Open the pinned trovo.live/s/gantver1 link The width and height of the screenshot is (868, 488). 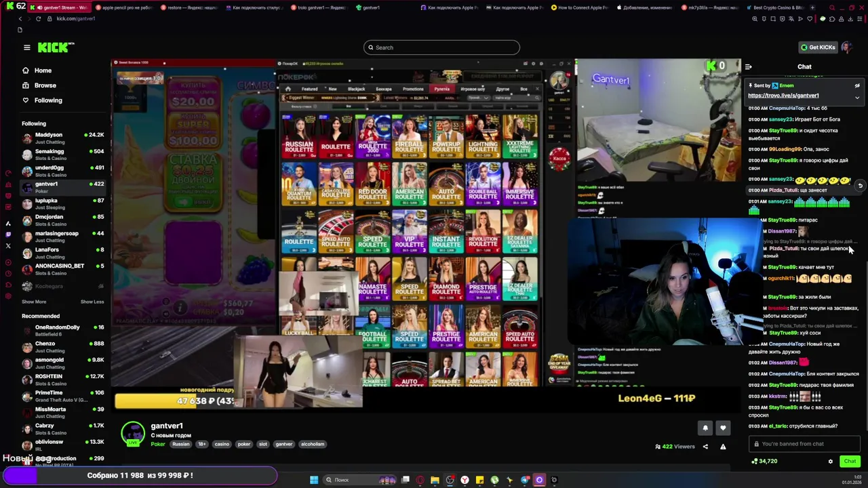click(x=783, y=96)
